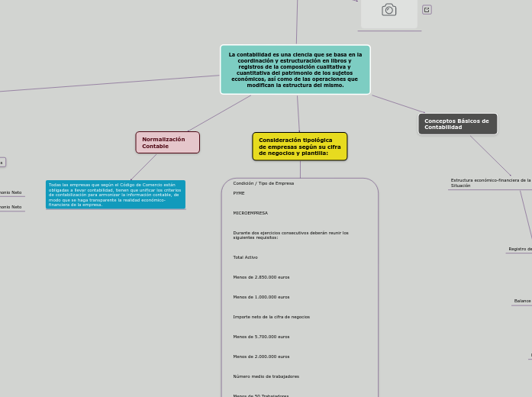Image resolution: width=532 pixels, height=397 pixels.
Task: Open the external link icon beside camera
Action: click(427, 10)
